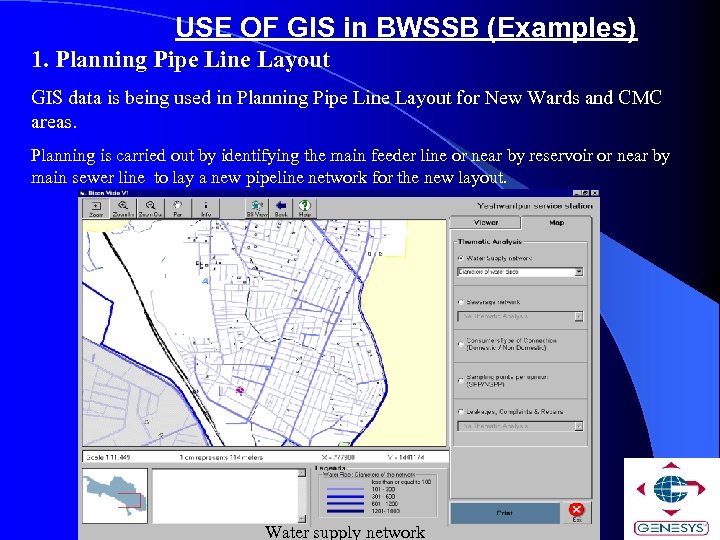Click the '601 - 1200' legend label

click(384, 504)
